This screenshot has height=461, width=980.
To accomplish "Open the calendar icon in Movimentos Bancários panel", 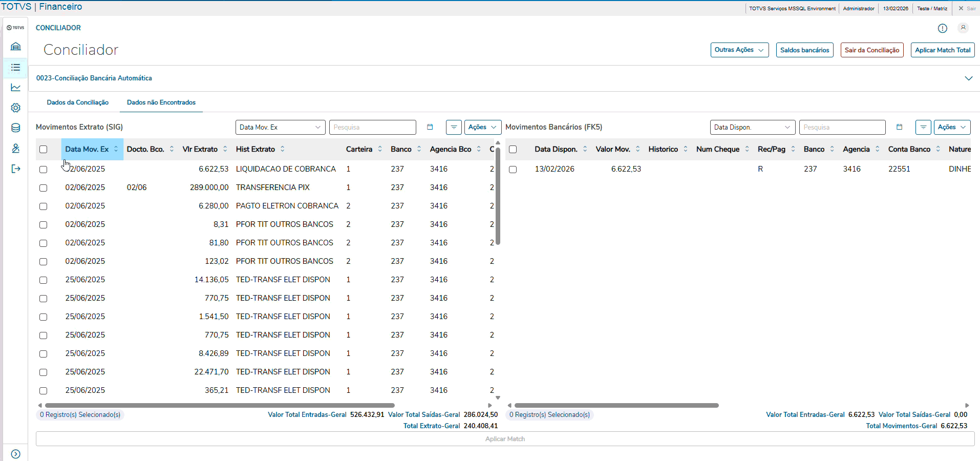I will click(900, 127).
